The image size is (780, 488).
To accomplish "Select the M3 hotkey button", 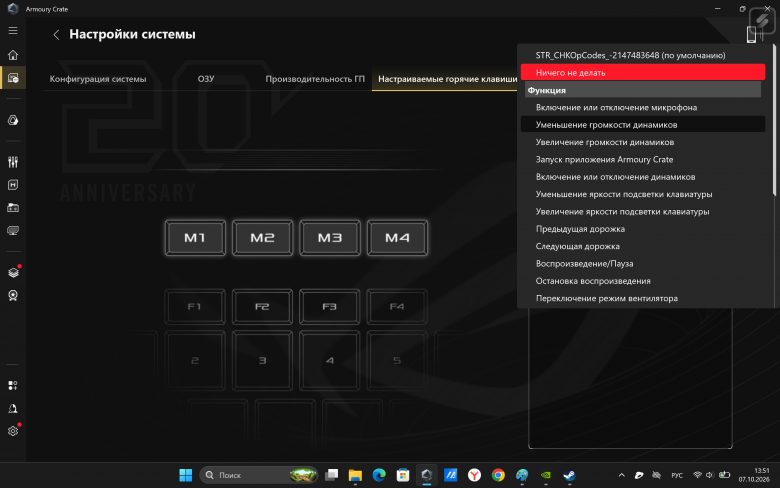I will coord(330,238).
